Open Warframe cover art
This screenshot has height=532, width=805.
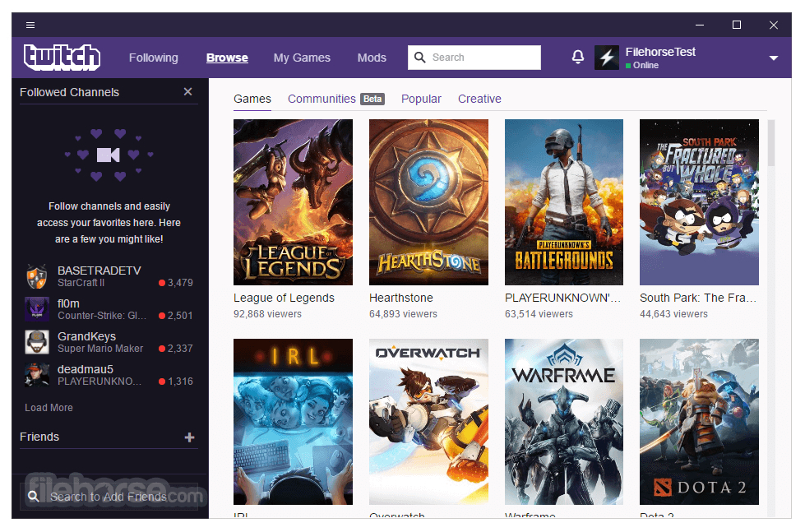coord(564,422)
